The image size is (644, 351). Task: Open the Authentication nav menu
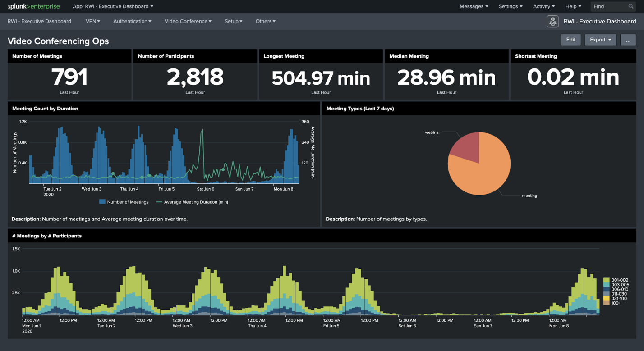pyautogui.click(x=132, y=21)
